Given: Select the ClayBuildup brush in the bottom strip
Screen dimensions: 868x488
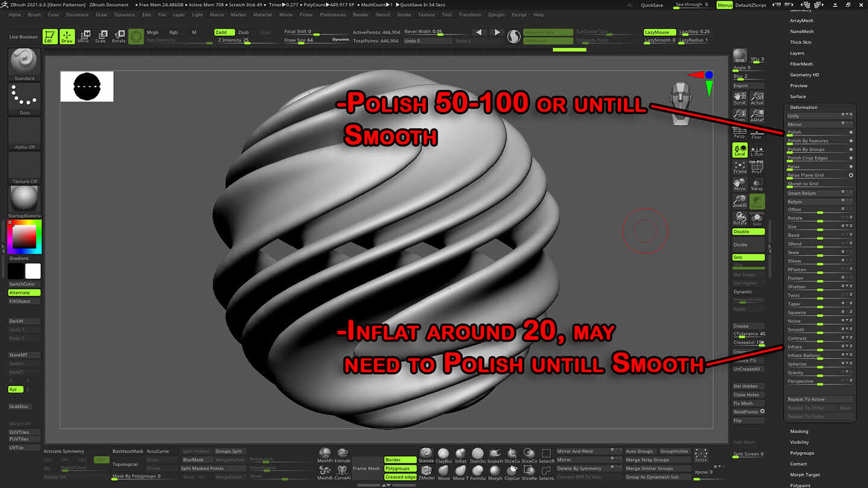Looking at the screenshot, I should (443, 455).
